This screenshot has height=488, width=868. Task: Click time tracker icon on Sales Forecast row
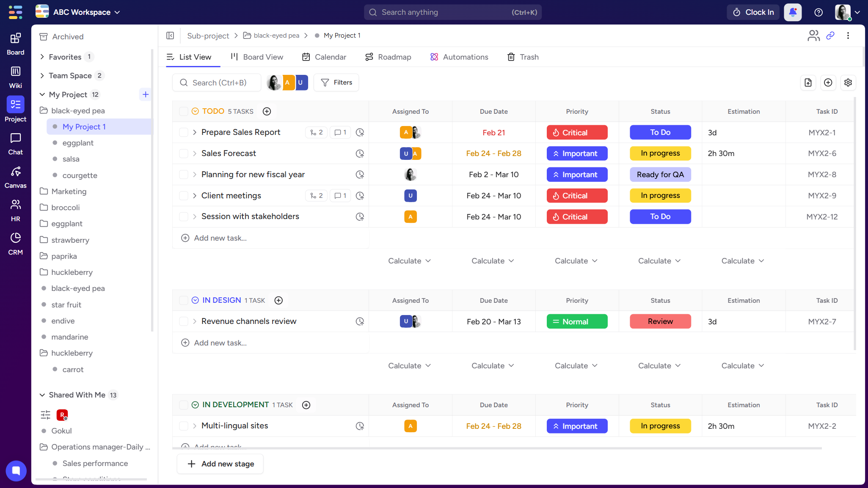coord(360,154)
